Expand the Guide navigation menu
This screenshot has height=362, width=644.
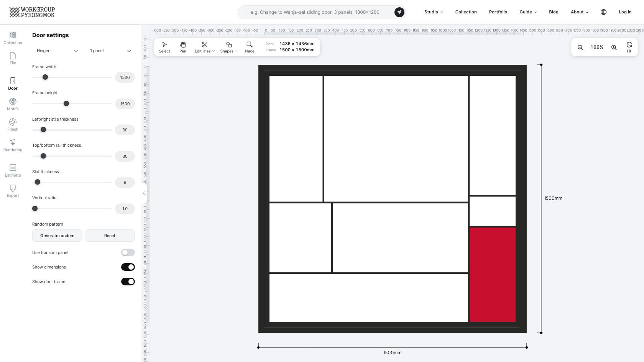[528, 12]
